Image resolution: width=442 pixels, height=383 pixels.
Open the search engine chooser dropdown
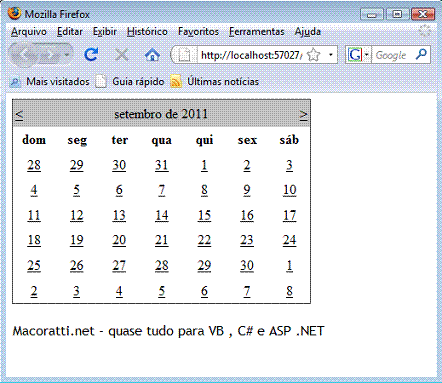[x=367, y=55]
